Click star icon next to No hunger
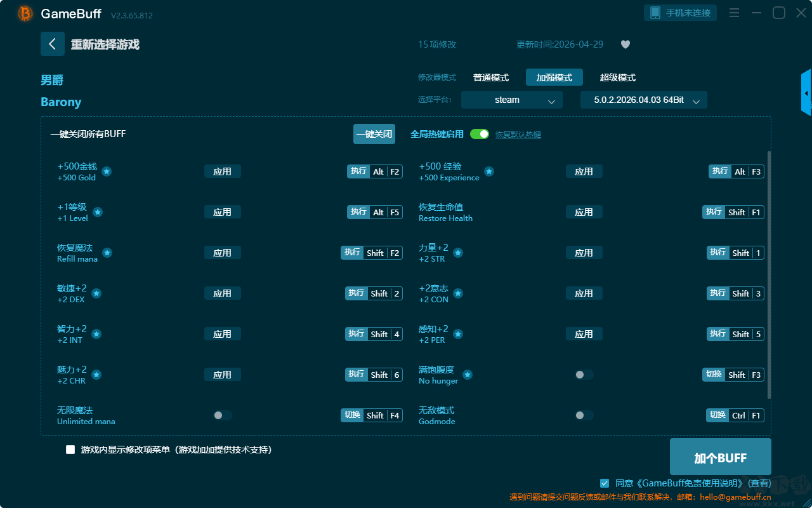The width and height of the screenshot is (812, 508). [468, 375]
